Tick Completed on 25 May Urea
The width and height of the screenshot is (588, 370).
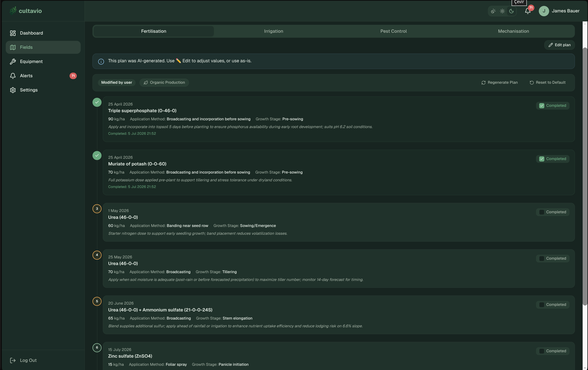point(542,258)
